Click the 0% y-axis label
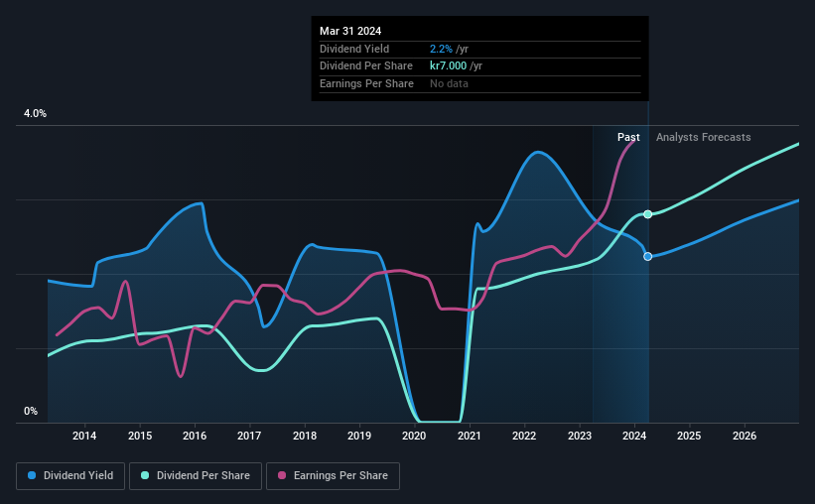 31,411
